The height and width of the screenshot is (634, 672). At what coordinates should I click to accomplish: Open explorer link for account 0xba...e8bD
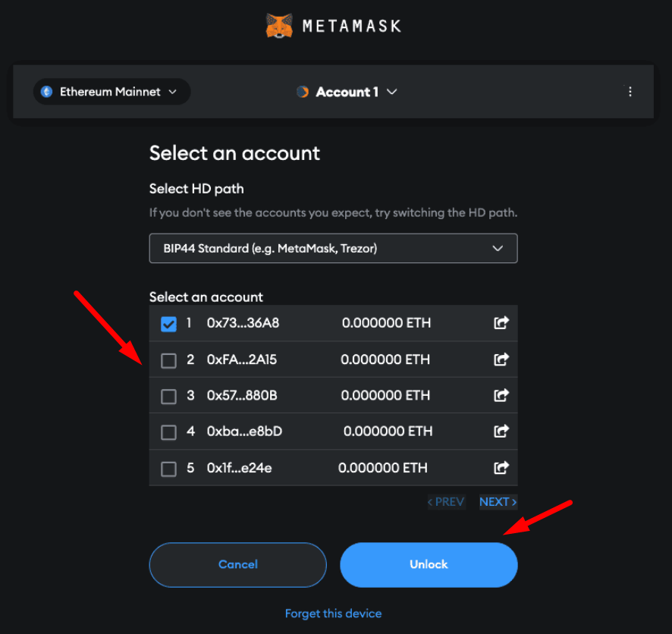501,431
